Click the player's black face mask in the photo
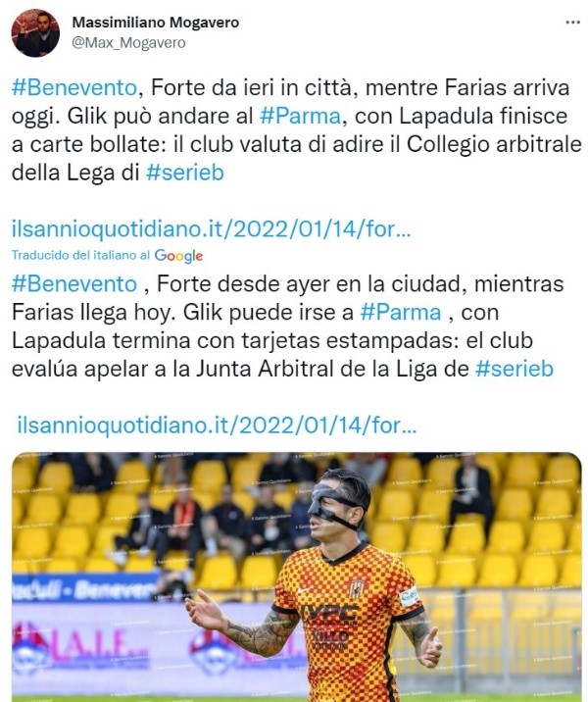Viewport: 588px width, 702px height. 332,504
